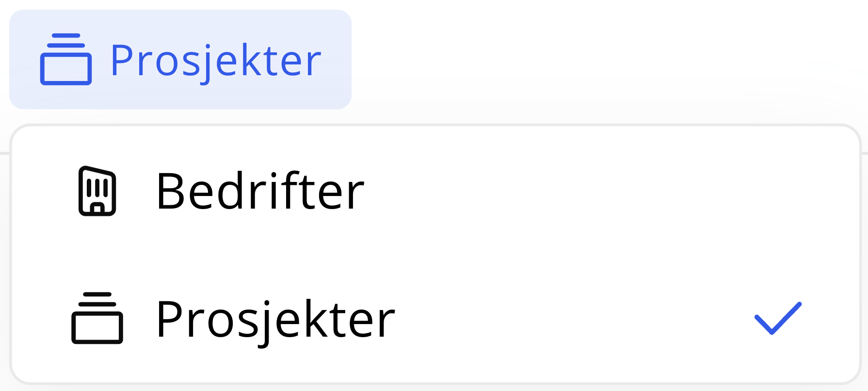The image size is (868, 391).
Task: Click the blue checkmark on the Prosjekter row
Action: tap(778, 318)
